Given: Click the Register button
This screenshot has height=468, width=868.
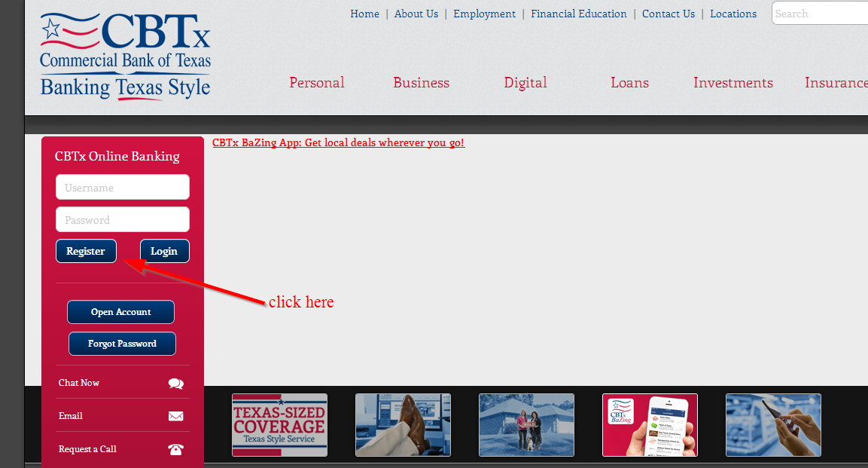Looking at the screenshot, I should point(87,251).
